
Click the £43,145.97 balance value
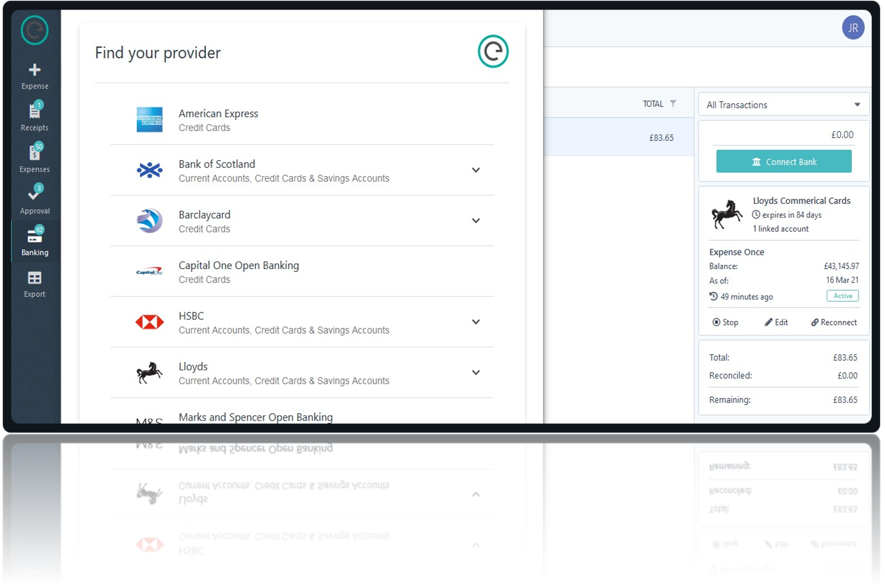coord(841,266)
